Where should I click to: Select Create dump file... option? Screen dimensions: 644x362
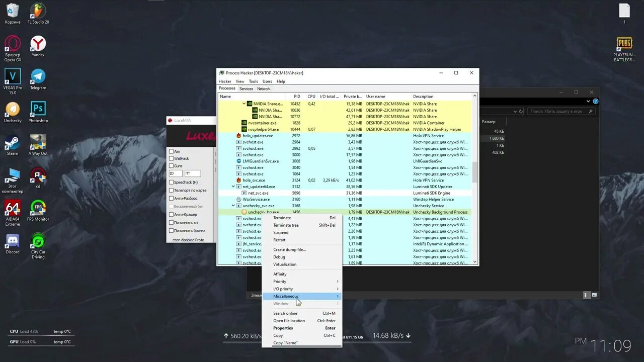click(302, 250)
